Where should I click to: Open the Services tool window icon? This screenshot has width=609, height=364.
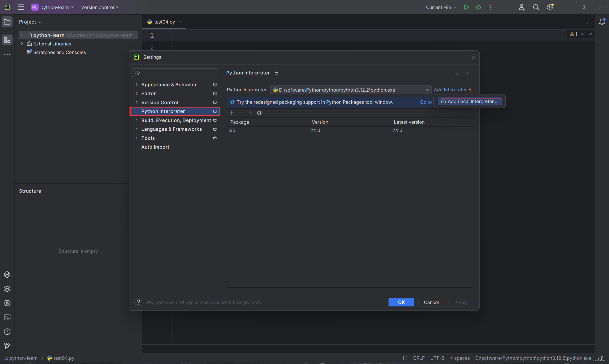tap(7, 303)
